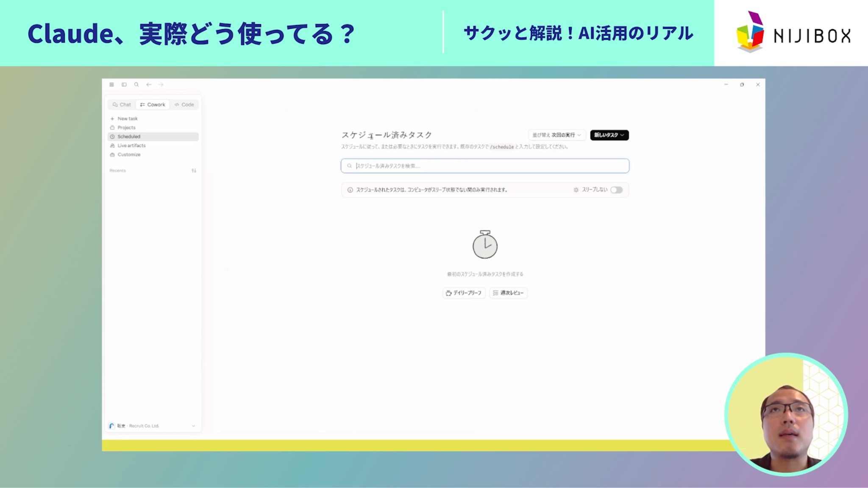Click the info icon in sleep notice

[x=350, y=190]
